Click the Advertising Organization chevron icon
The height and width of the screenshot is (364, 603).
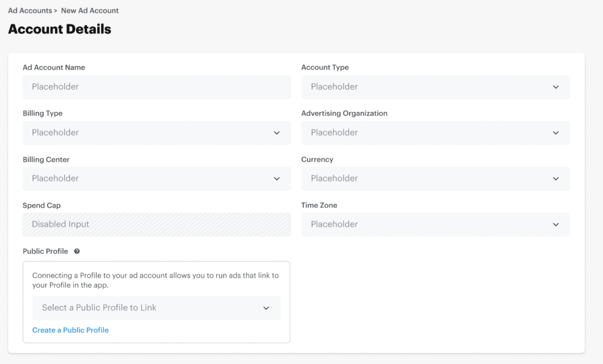pyautogui.click(x=555, y=133)
